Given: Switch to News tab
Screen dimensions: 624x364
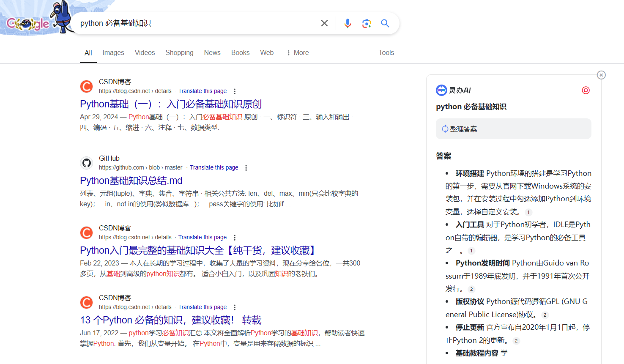Looking at the screenshot, I should (x=212, y=53).
